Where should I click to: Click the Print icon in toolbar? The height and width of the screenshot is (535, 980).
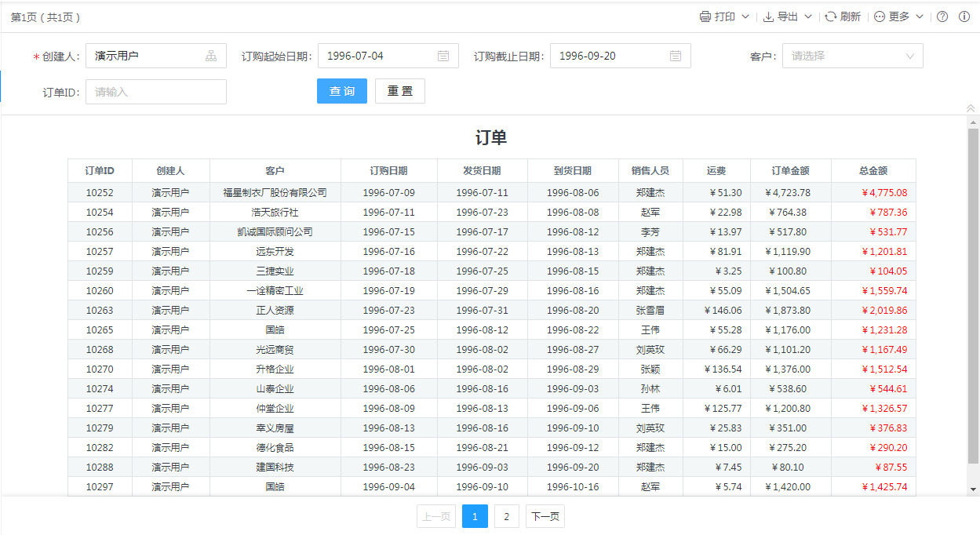tap(705, 16)
